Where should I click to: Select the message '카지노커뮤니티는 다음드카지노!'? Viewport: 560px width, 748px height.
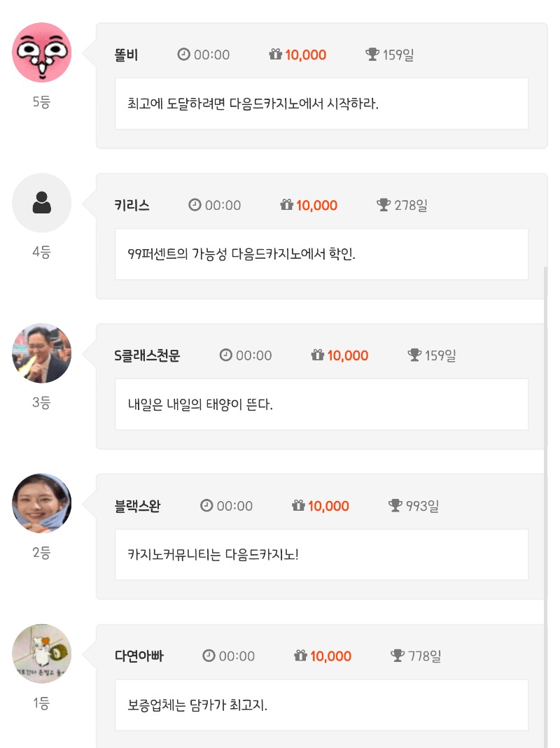[213, 555]
